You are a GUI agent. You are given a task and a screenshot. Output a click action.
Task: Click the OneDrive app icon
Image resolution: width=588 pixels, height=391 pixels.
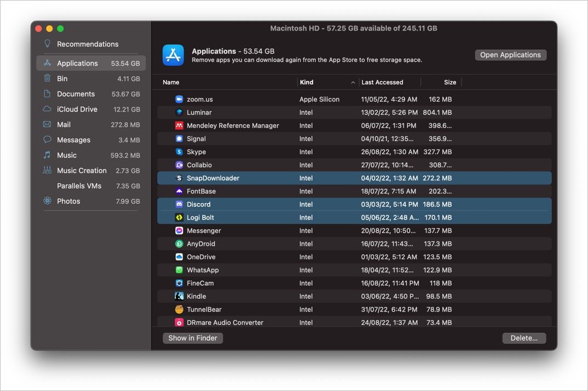pyautogui.click(x=179, y=257)
